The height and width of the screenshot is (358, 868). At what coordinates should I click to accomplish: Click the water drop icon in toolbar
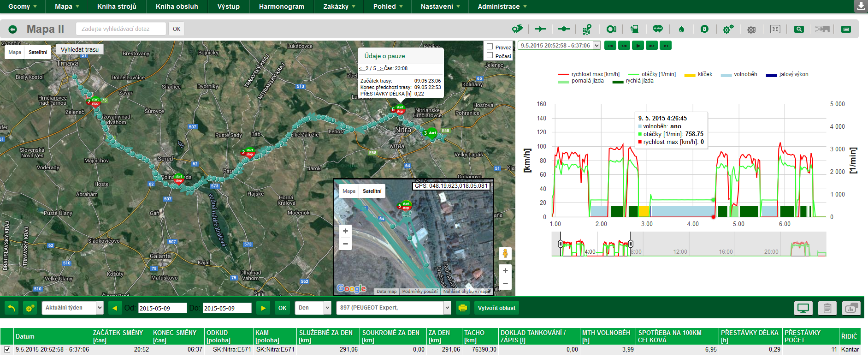(681, 29)
